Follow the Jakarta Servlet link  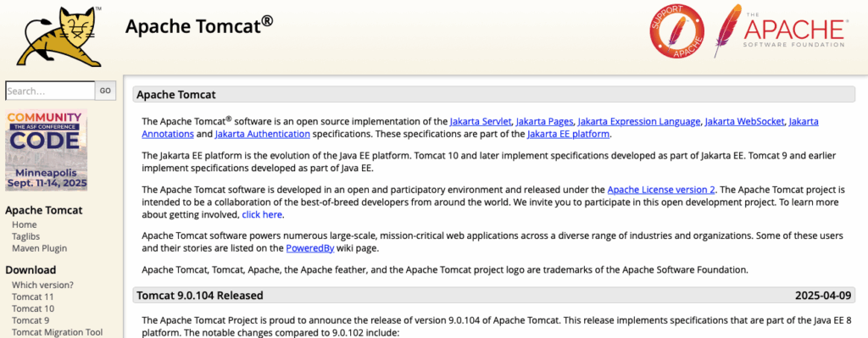[x=481, y=121]
